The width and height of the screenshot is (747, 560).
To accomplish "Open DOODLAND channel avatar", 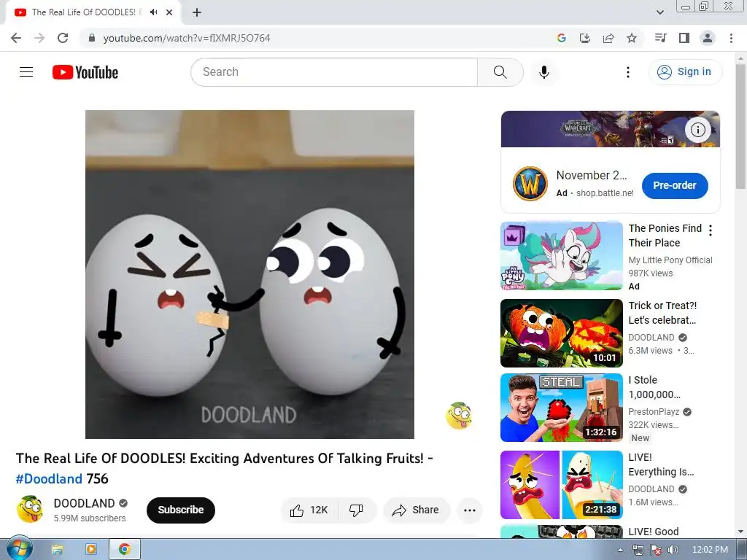I will click(30, 510).
